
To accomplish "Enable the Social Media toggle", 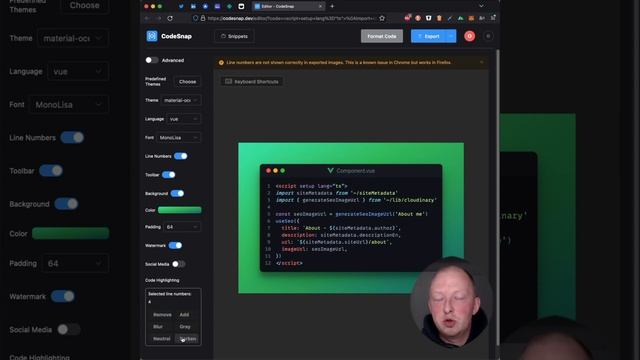I will pyautogui.click(x=178, y=264).
